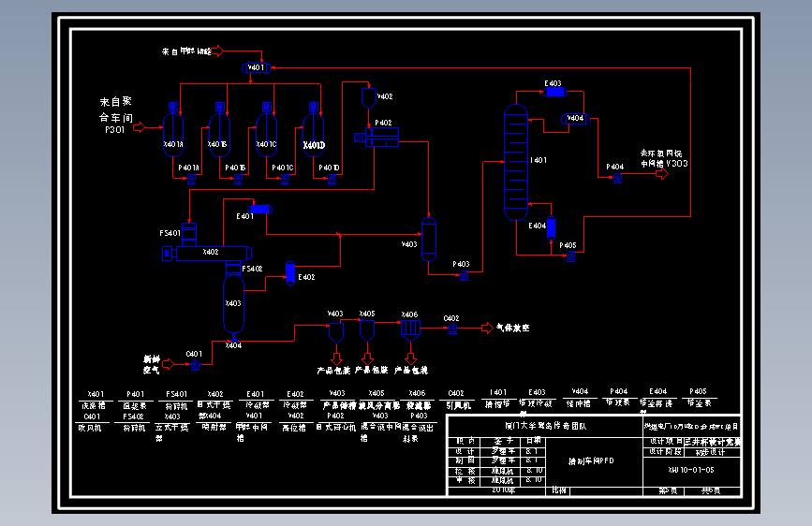Click the pump symbol beside label P401A
This screenshot has height=526, width=812.
[x=191, y=179]
